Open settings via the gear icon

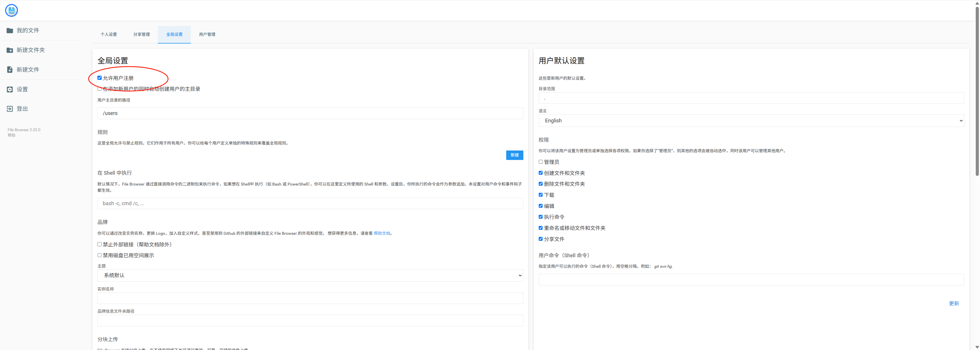tap(10, 89)
